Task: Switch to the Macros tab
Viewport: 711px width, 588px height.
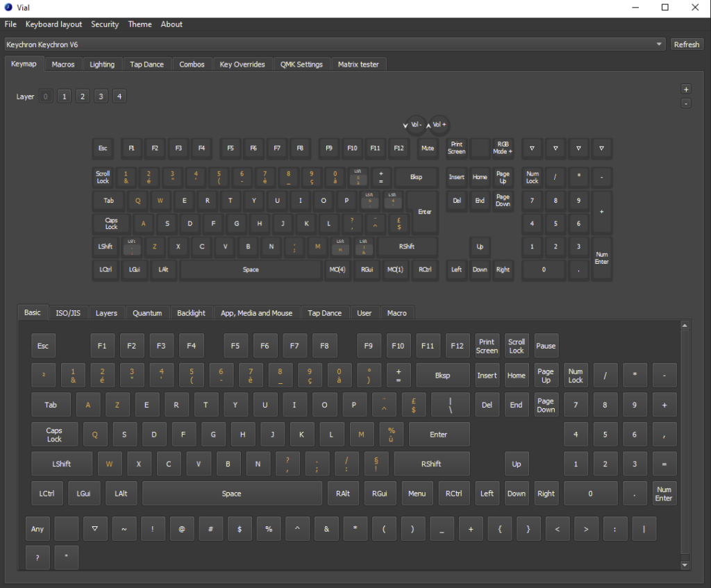Action: point(63,65)
